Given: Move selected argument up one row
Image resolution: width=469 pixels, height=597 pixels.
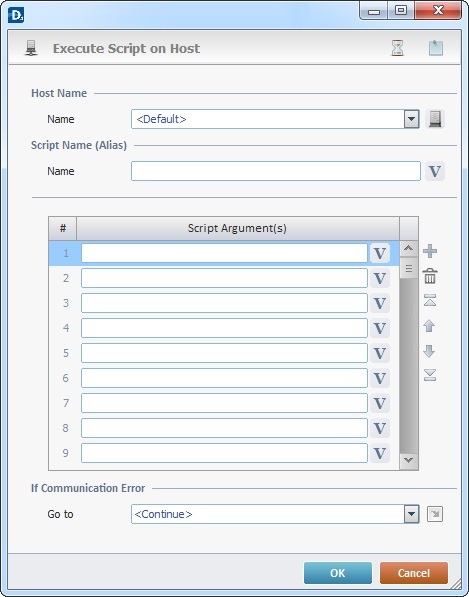Looking at the screenshot, I should point(429,326).
